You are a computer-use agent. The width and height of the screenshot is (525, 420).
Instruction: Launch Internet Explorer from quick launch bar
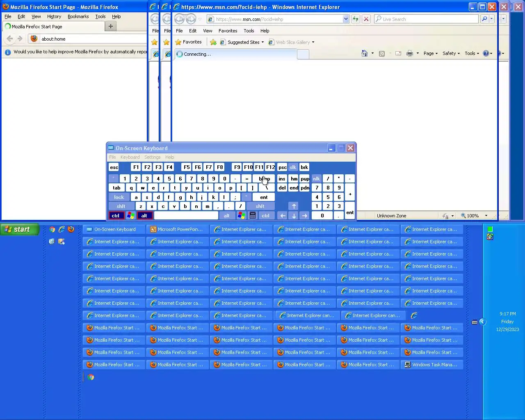click(x=62, y=229)
